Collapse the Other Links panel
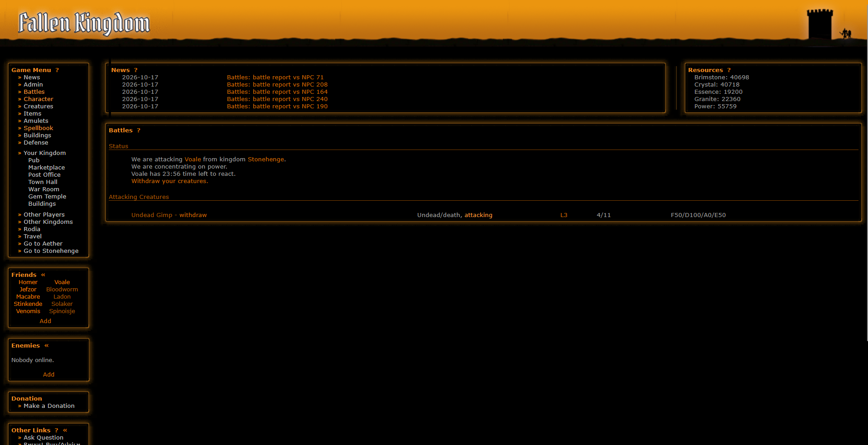The image size is (868, 445). click(x=65, y=430)
